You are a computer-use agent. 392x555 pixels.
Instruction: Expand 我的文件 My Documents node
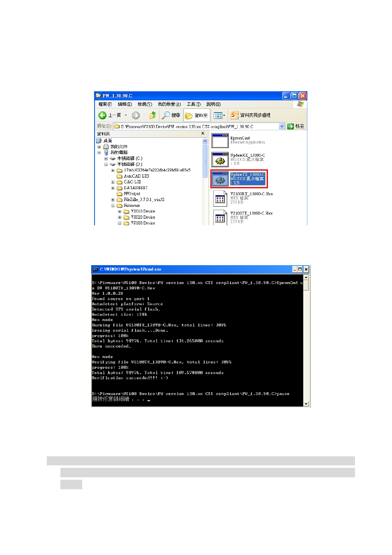click(x=99, y=147)
